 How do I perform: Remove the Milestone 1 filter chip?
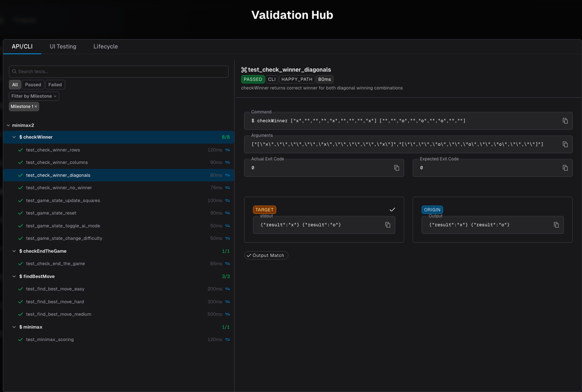pyautogui.click(x=36, y=107)
